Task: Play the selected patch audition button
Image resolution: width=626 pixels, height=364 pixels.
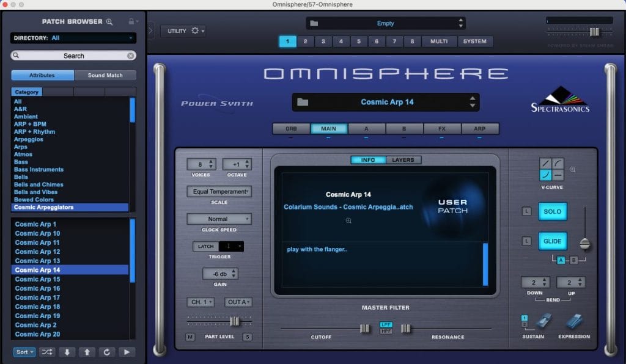Action: [127, 352]
